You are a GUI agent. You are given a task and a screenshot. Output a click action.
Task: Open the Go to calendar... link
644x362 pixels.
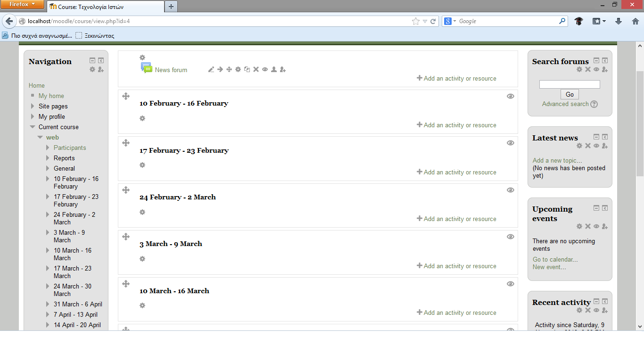[555, 259]
